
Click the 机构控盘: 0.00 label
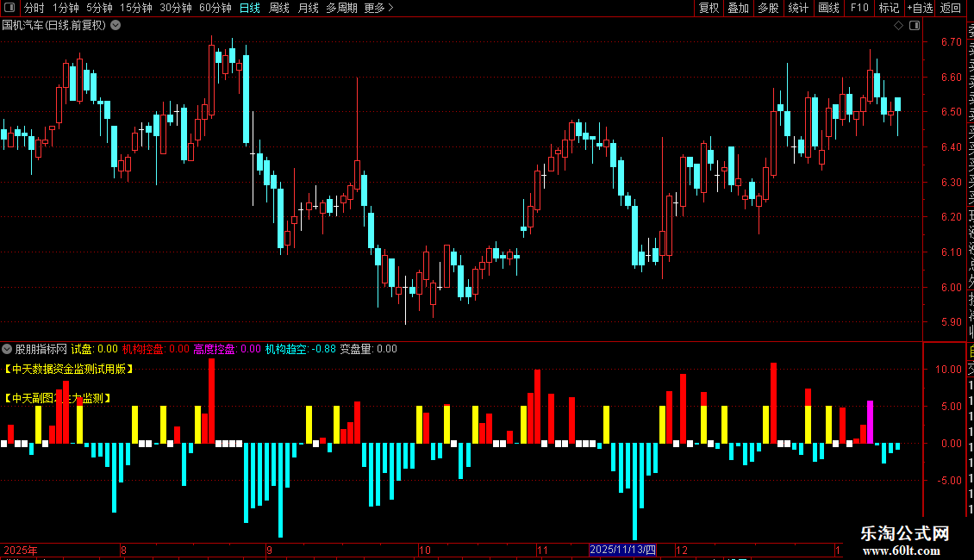[x=156, y=349]
